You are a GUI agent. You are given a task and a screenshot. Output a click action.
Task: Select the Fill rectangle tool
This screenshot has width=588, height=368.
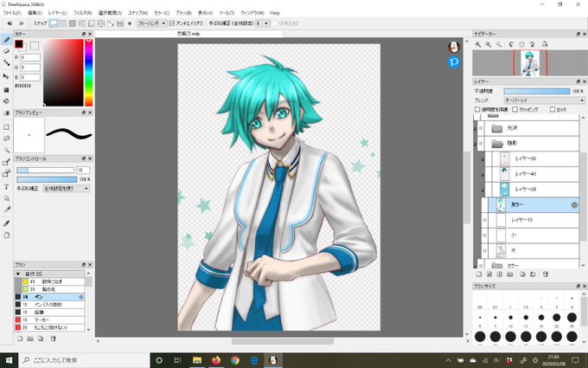(6, 90)
